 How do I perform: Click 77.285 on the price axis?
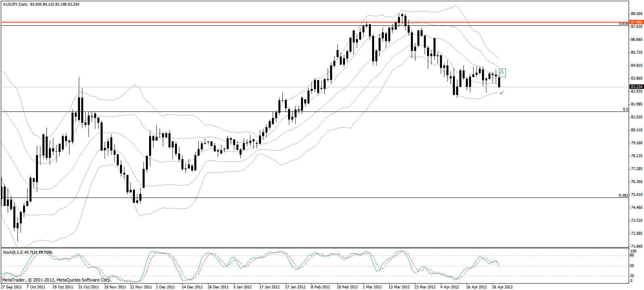(x=637, y=169)
